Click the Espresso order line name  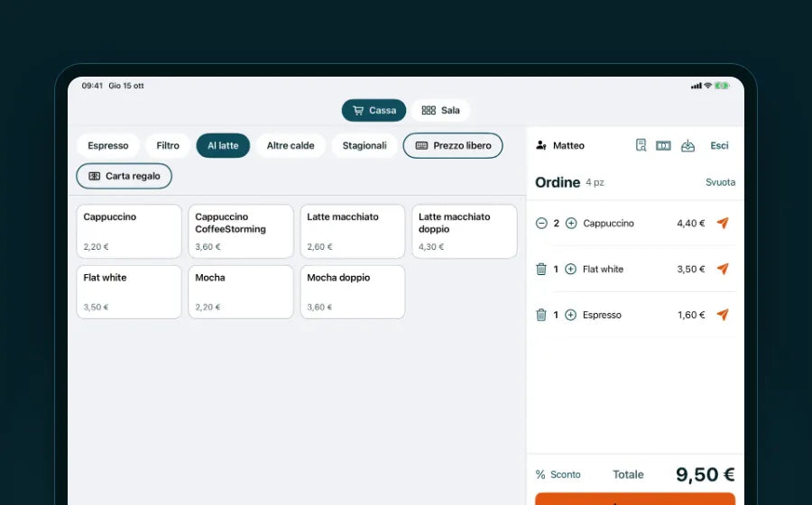(x=603, y=315)
